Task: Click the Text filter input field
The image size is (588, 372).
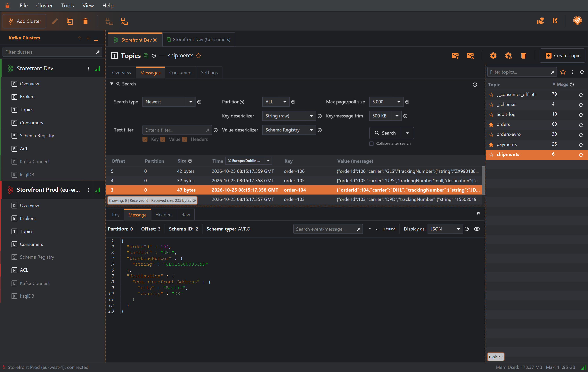Action: pyautogui.click(x=177, y=130)
